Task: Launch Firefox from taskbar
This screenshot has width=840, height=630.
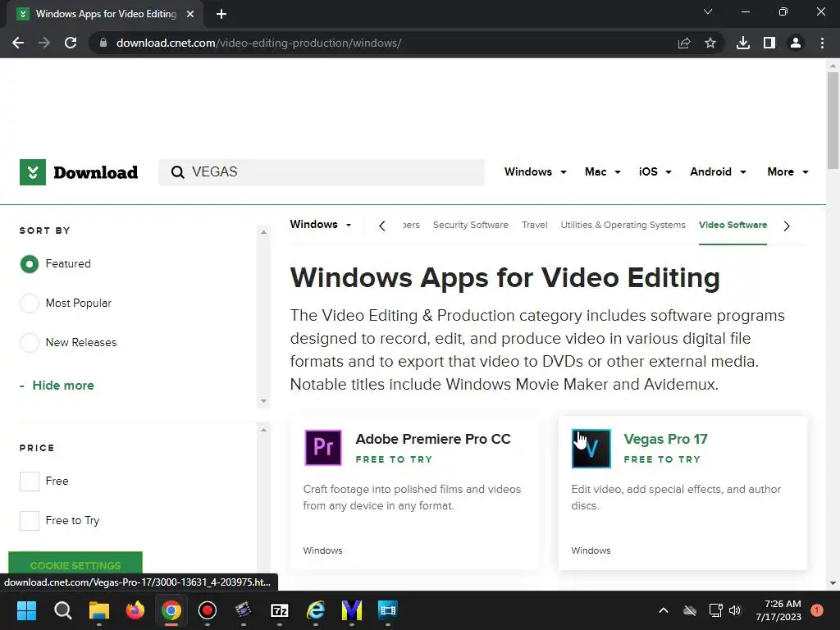Action: coord(135,610)
